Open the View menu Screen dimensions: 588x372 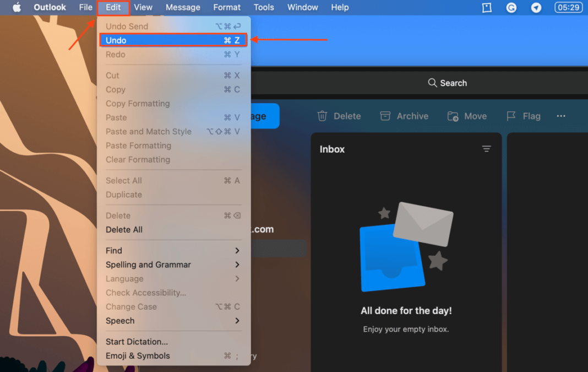tap(143, 7)
